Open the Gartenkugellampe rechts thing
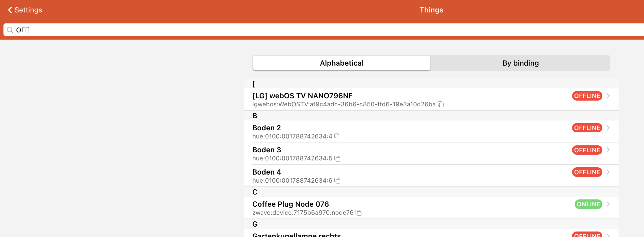Viewport: 644px width, 237px height. (296, 234)
